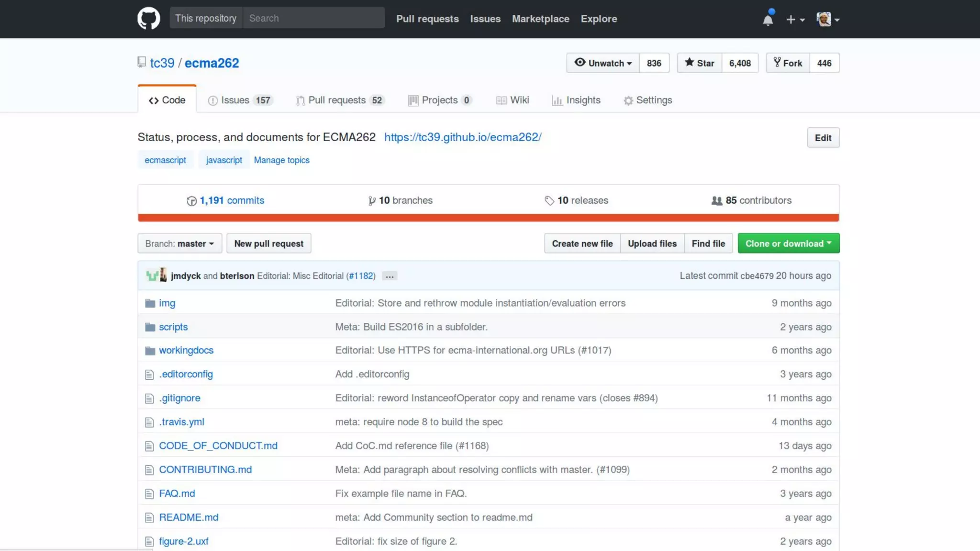Click the contributors people icon
Viewport: 980px width, 551px height.
click(x=716, y=201)
